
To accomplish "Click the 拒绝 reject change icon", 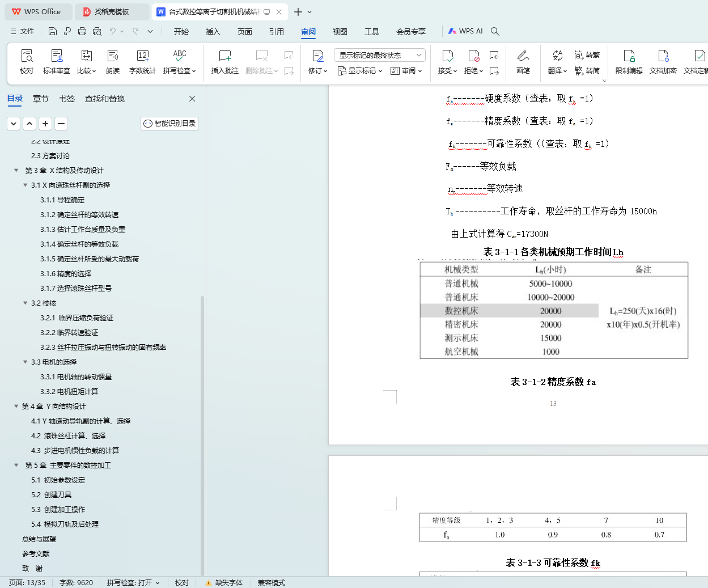I will (x=474, y=56).
